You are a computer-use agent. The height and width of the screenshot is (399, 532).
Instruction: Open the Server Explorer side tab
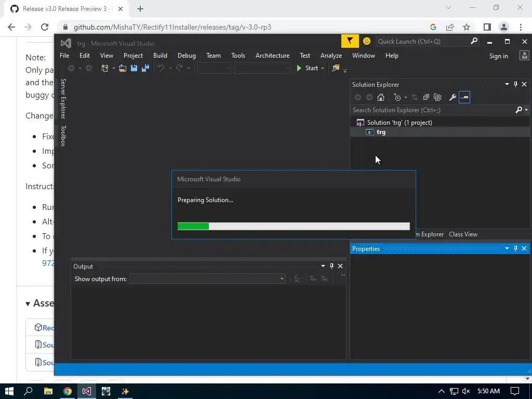pos(63,98)
